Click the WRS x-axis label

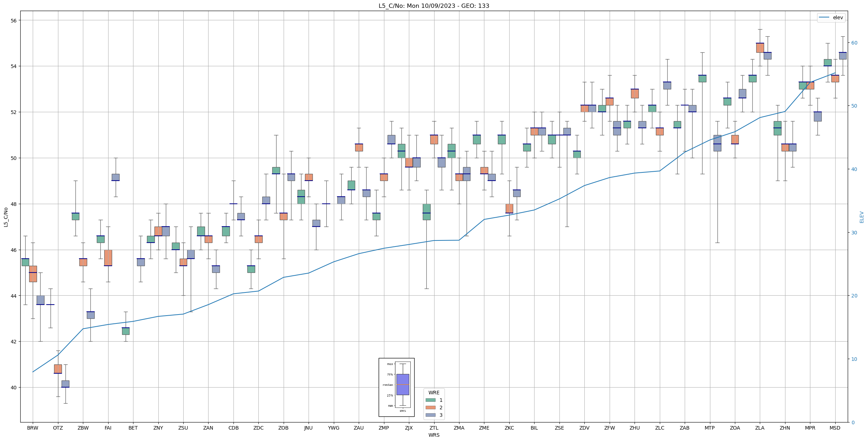point(433,435)
